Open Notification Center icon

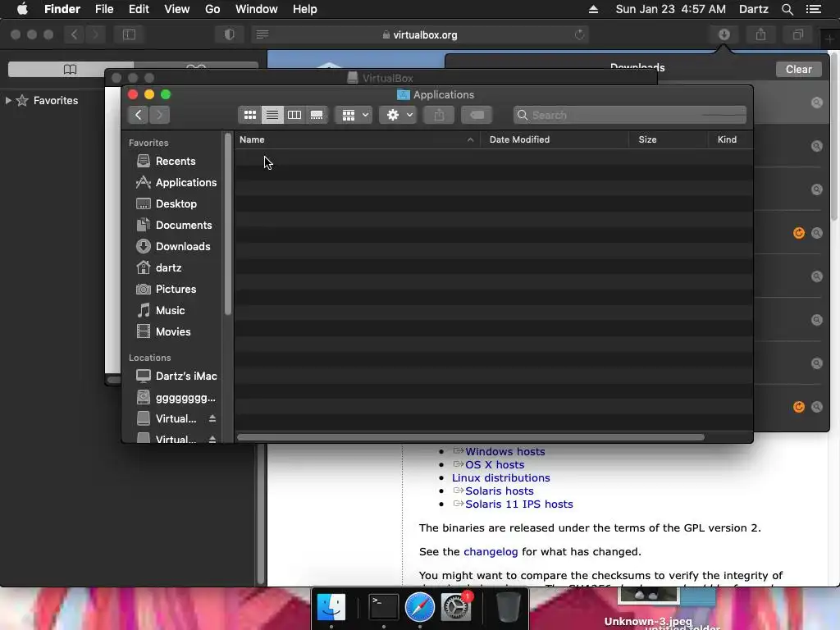click(x=814, y=9)
